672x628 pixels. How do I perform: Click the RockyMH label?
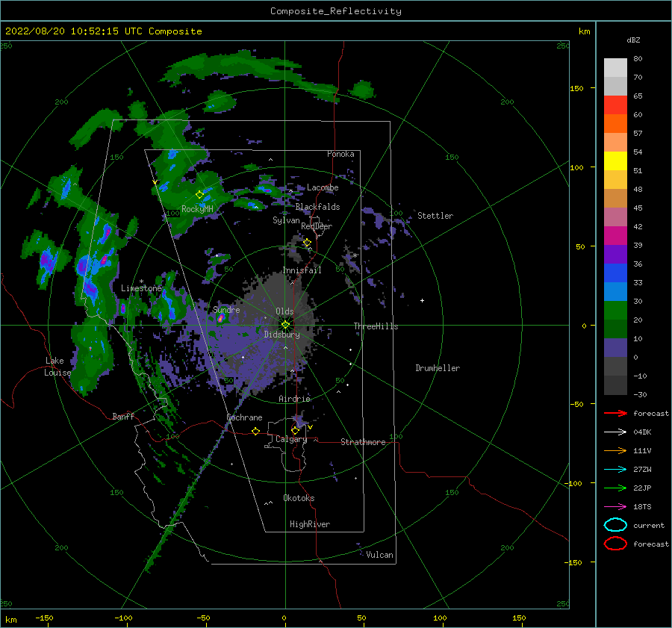point(197,209)
